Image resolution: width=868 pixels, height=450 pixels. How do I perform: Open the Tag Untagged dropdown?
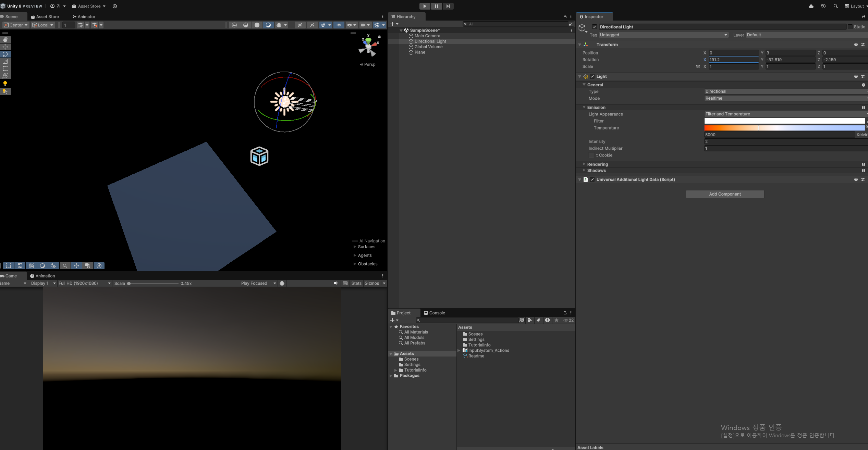point(663,35)
